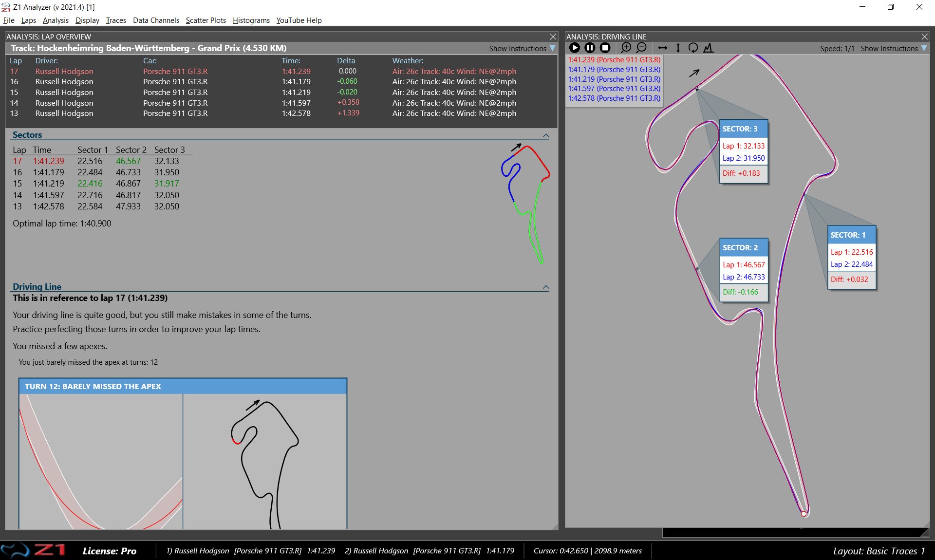
Task: Click the Turn 12 barely missed apex header
Action: pyautogui.click(x=183, y=387)
